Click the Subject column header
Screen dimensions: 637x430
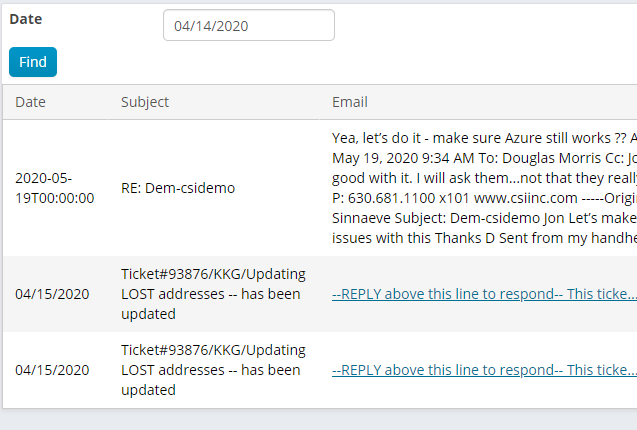pyautogui.click(x=145, y=102)
